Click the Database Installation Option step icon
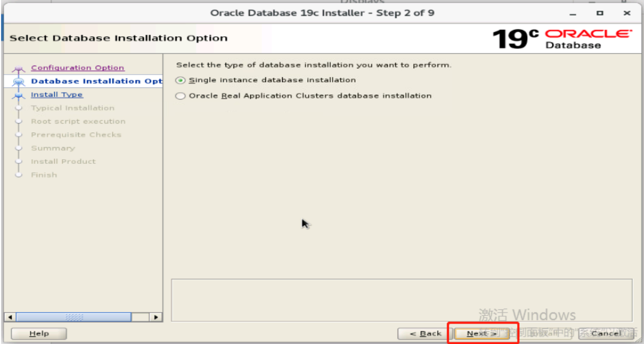Screen dimensions: 644x344 (x=19, y=81)
